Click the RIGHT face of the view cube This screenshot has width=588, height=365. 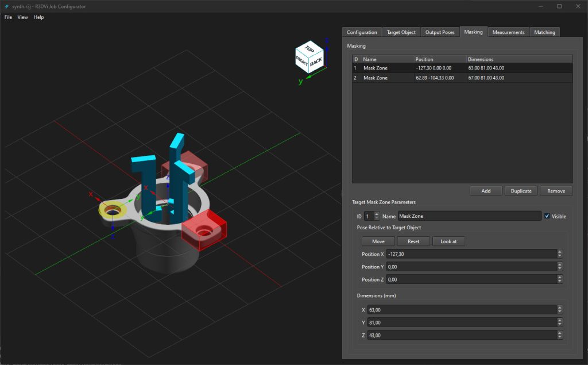tap(301, 61)
